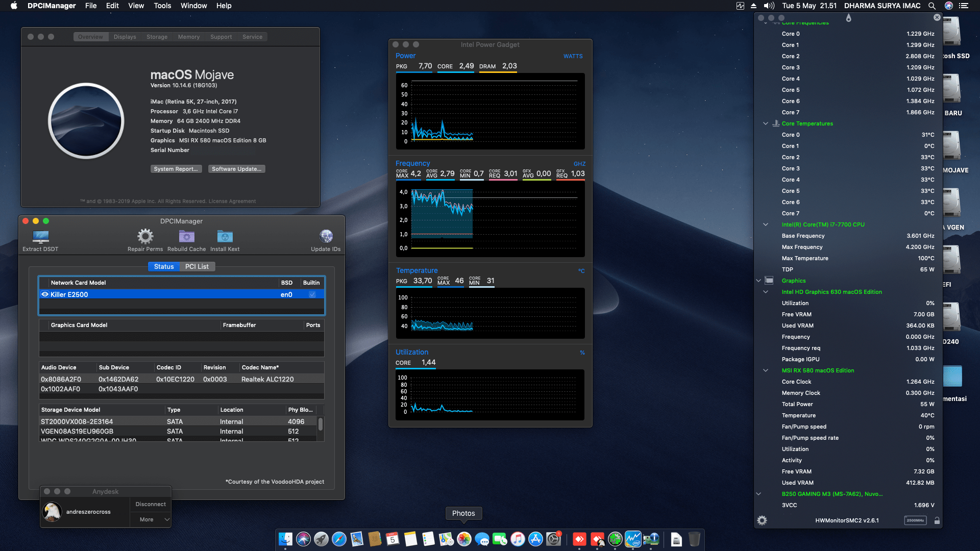Open the Window menu
980x551 pixels.
click(x=193, y=6)
